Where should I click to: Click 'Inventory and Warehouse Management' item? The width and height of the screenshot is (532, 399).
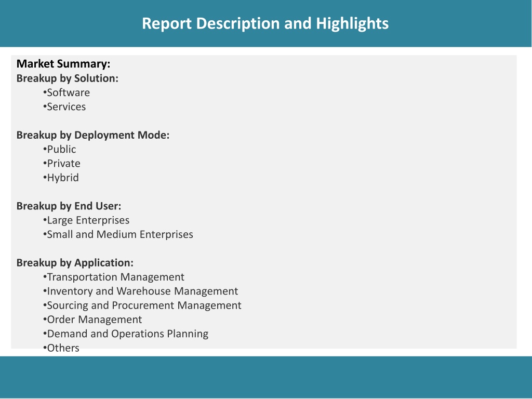(140, 291)
